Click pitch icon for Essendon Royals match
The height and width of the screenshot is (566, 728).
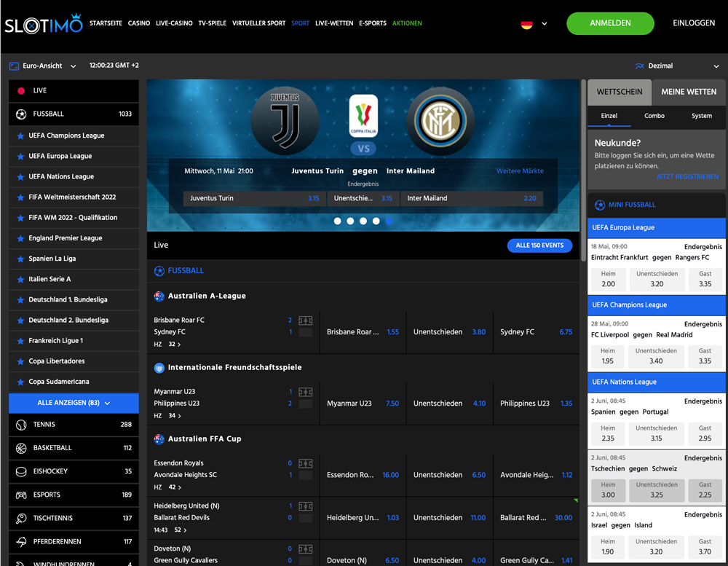coord(306,464)
